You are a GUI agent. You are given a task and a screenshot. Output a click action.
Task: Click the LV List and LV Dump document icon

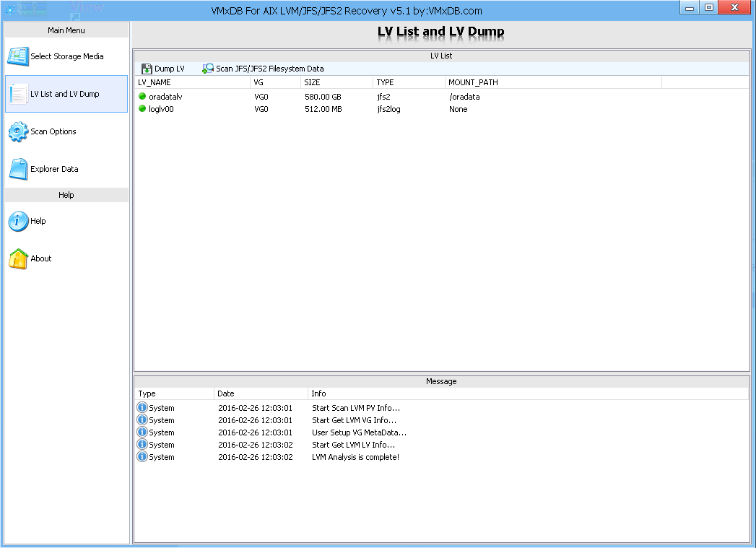click(x=18, y=94)
